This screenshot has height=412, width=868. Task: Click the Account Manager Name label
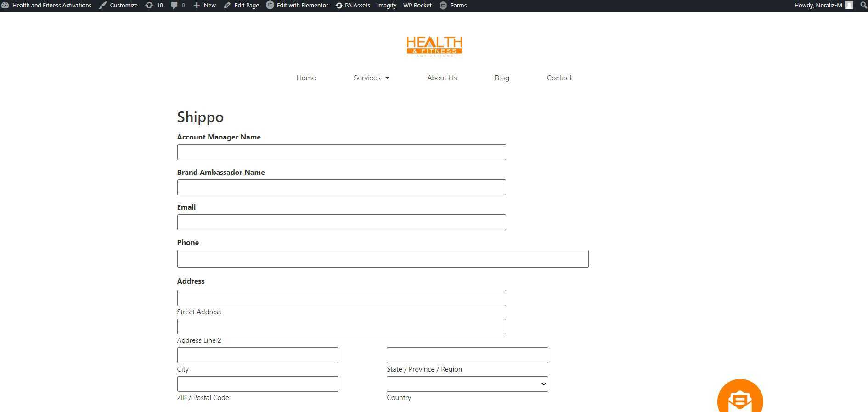pos(219,137)
